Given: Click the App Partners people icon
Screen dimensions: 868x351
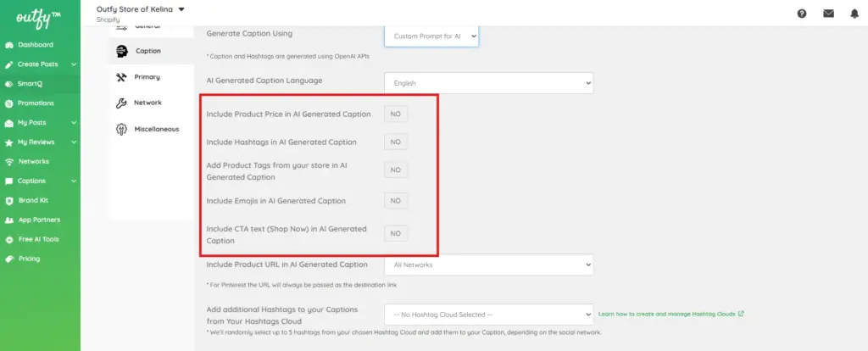Looking at the screenshot, I should click(8, 220).
